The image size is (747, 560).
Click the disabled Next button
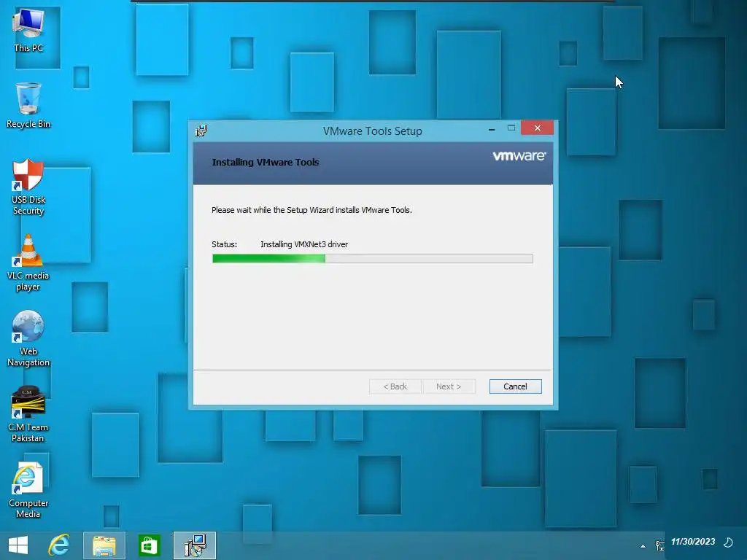[449, 386]
